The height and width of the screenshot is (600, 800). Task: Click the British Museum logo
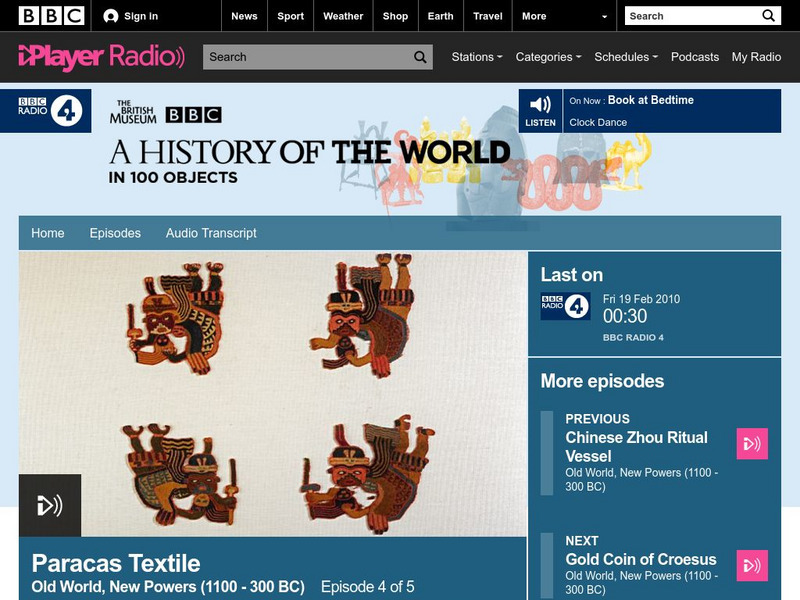coord(133,112)
